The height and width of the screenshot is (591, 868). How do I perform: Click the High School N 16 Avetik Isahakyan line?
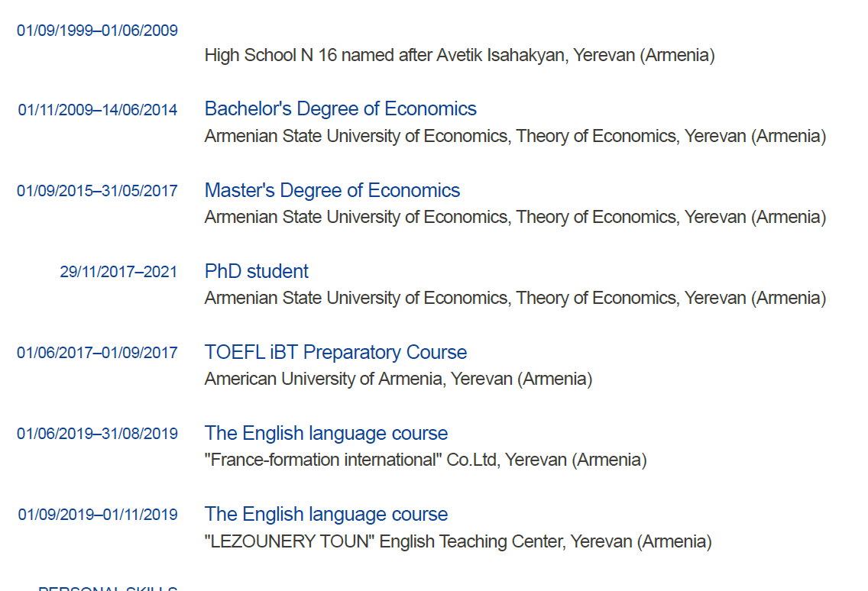pyautogui.click(x=459, y=55)
